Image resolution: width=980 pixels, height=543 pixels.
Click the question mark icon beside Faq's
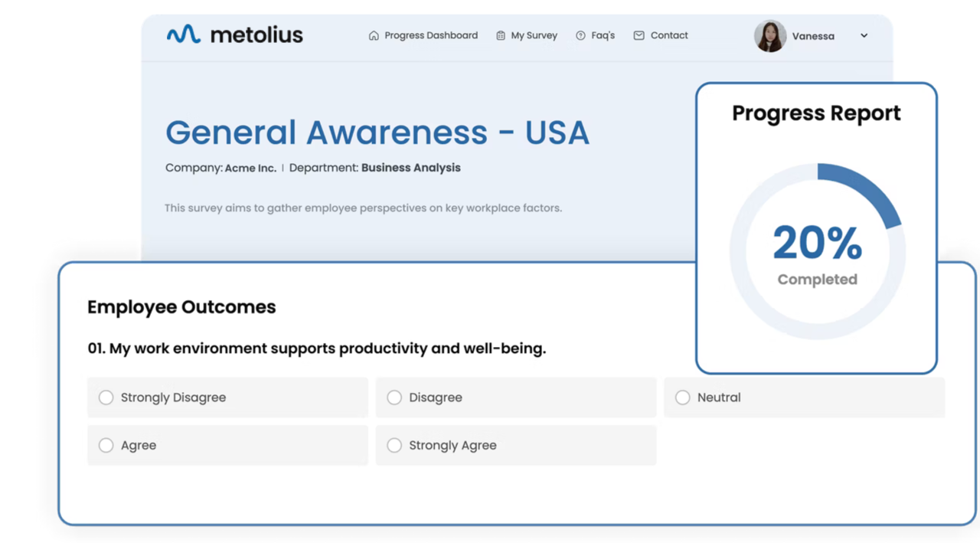tap(580, 35)
